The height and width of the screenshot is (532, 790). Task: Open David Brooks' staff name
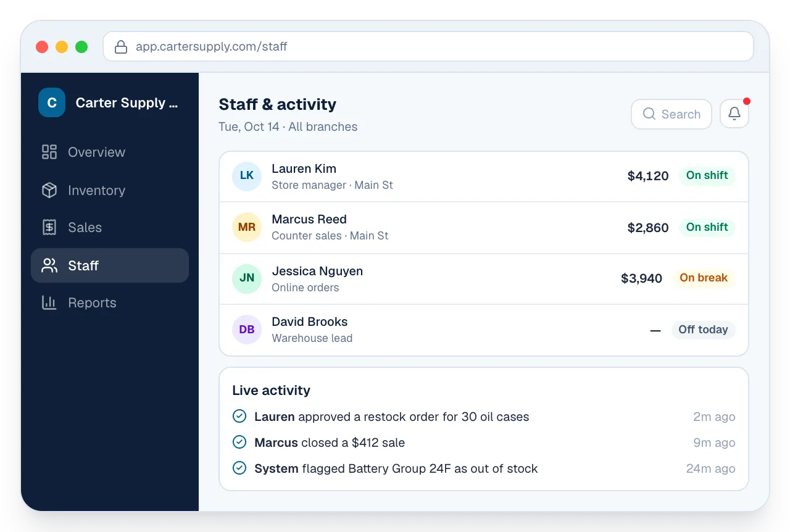pyautogui.click(x=309, y=322)
